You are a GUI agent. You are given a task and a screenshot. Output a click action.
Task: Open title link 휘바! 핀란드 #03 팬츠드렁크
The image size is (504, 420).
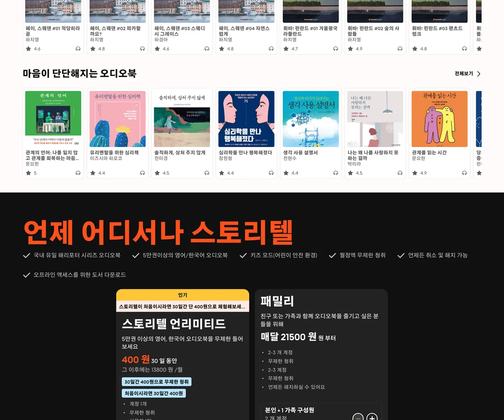click(x=437, y=31)
